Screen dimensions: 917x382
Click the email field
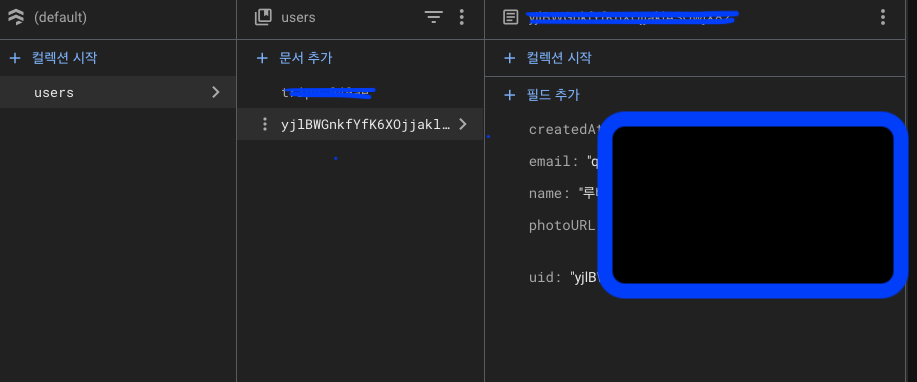pos(563,161)
